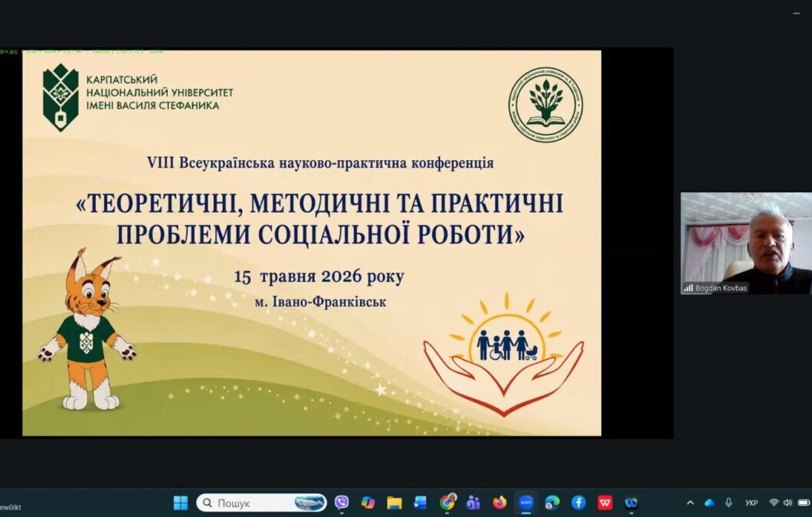812x517 pixels.
Task: Open Microsoft Word from the taskbar
Action: coord(420,502)
